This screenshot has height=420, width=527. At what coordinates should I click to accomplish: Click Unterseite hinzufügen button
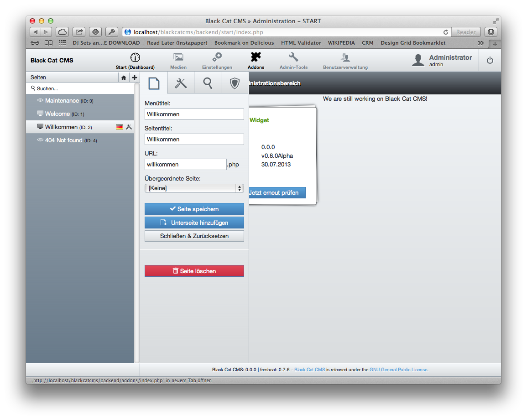pyautogui.click(x=194, y=223)
